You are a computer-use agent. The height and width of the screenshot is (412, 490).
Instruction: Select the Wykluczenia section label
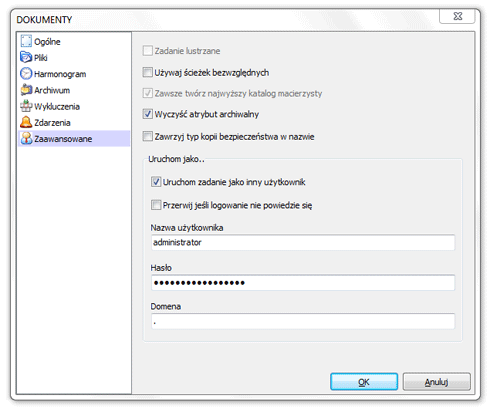point(57,107)
